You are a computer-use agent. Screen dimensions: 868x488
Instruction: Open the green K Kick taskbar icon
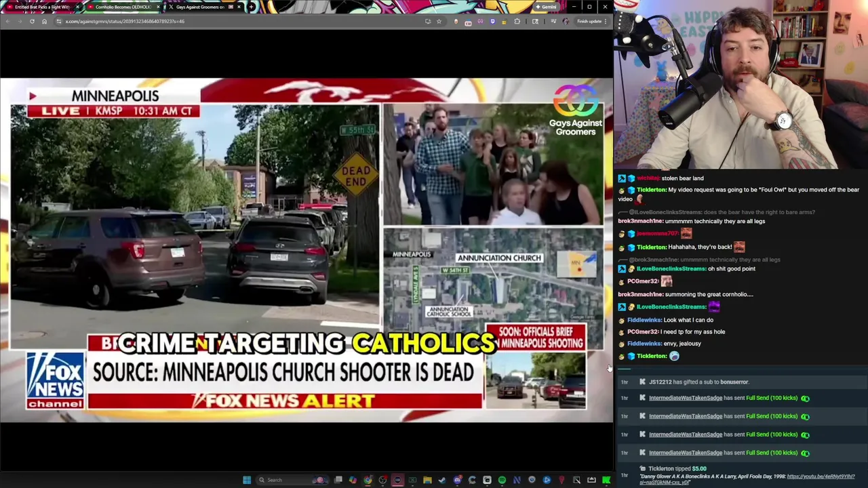pyautogui.click(x=606, y=480)
